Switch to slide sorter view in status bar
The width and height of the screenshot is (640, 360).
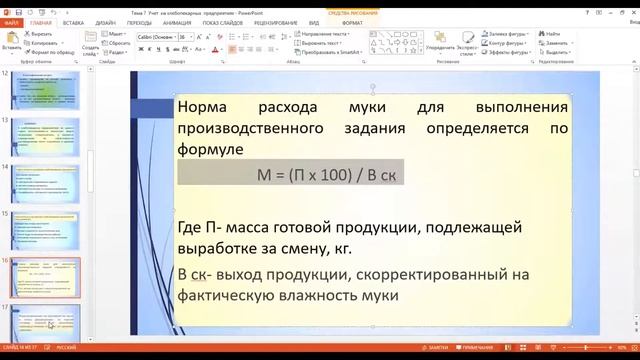pos(523,348)
